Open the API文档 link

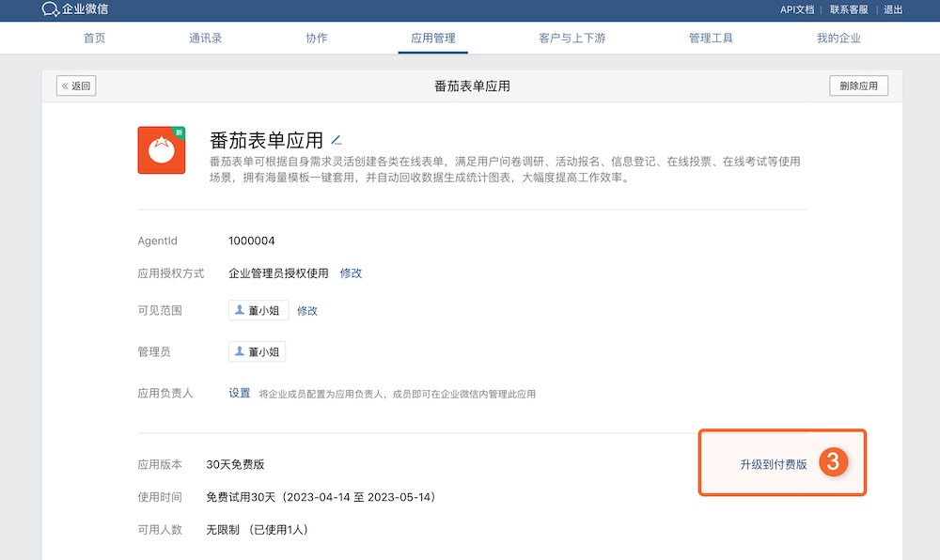coord(797,9)
